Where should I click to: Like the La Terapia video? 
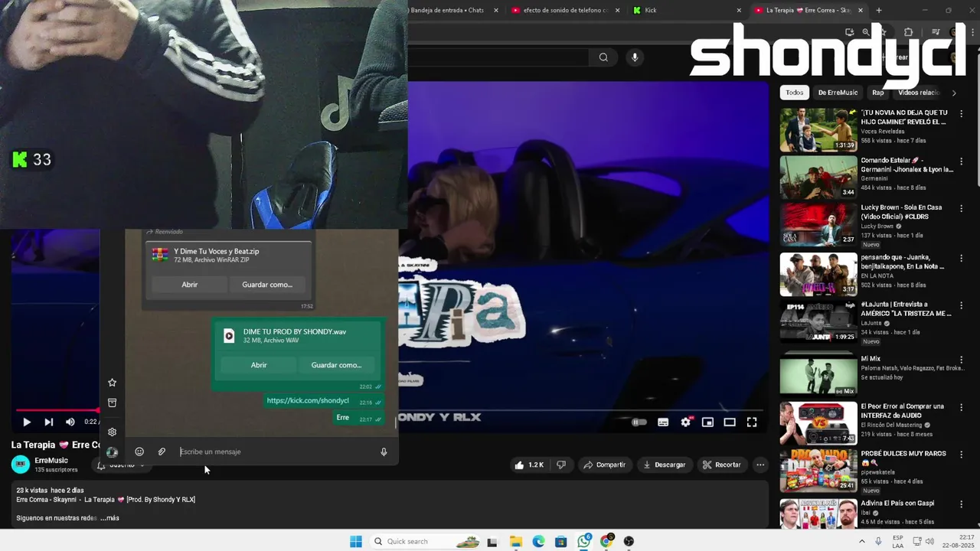529,465
